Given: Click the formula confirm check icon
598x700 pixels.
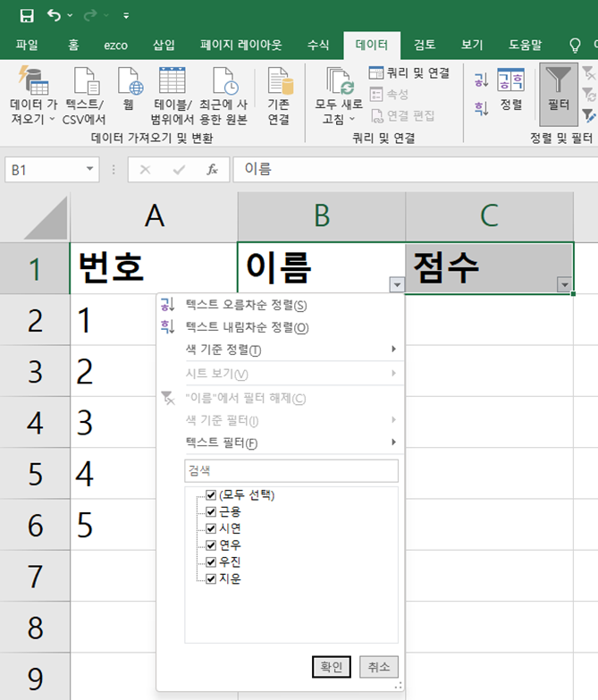Looking at the screenshot, I should (x=179, y=170).
